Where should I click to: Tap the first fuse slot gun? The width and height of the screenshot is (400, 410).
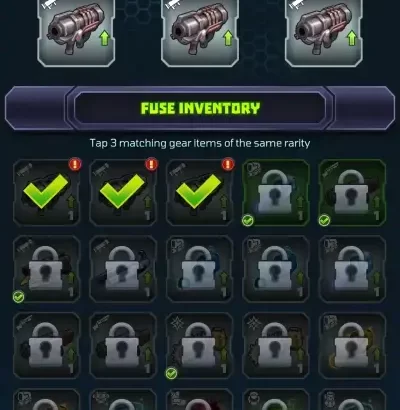tap(76, 32)
